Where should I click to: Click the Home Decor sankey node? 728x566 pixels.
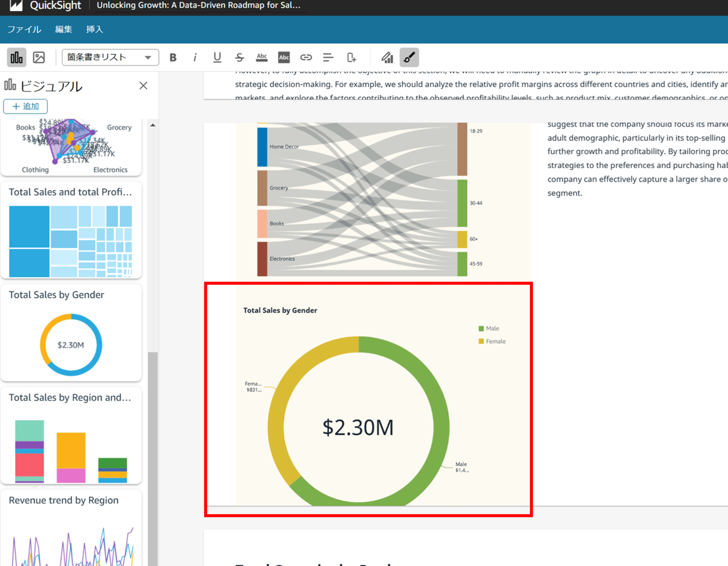pyautogui.click(x=262, y=147)
